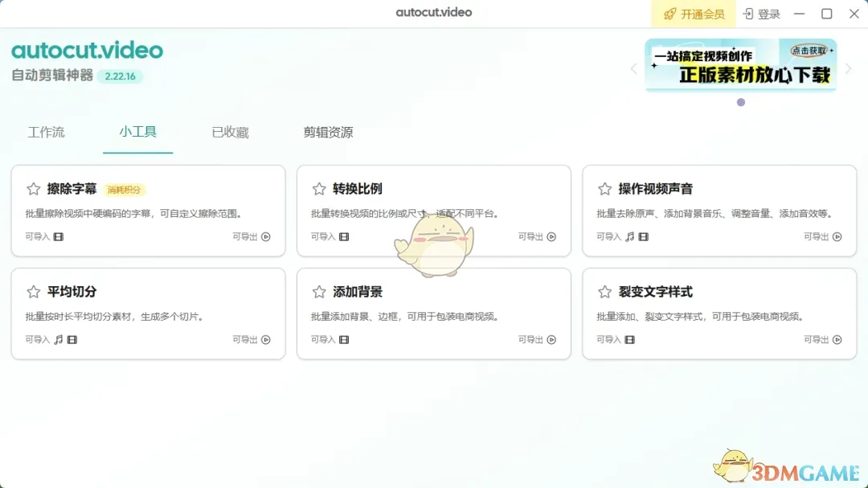Click the 2.22.16 version badge
868x488 pixels.
pos(121,76)
